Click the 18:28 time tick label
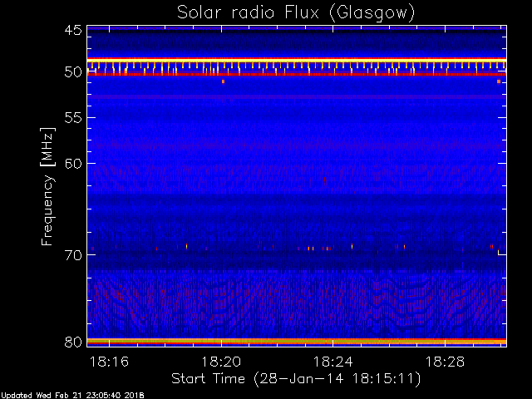The width and height of the screenshot is (532, 399). [445, 362]
